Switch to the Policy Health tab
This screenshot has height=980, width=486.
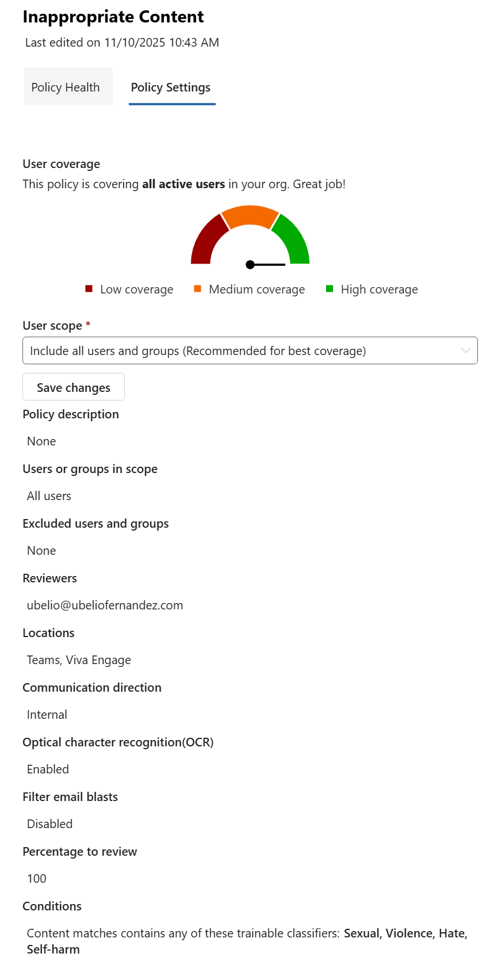tap(66, 87)
